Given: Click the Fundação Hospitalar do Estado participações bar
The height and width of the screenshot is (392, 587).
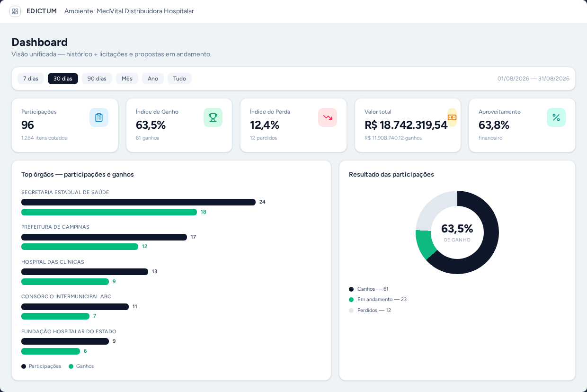Looking at the screenshot, I should click(x=65, y=341).
